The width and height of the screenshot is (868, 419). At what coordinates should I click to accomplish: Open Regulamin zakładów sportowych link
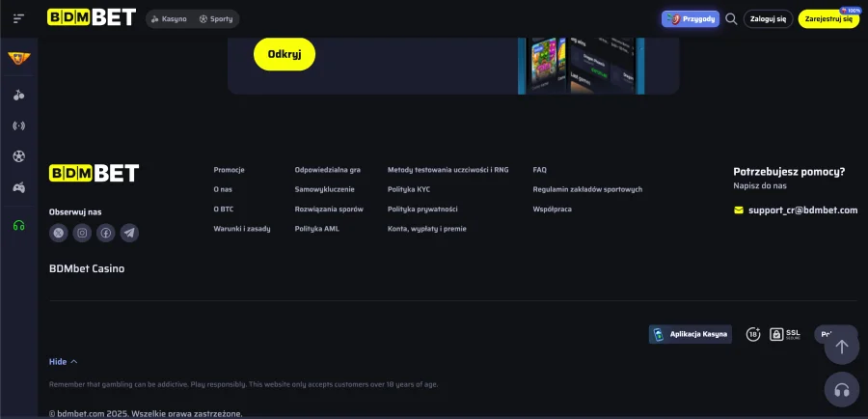point(588,189)
